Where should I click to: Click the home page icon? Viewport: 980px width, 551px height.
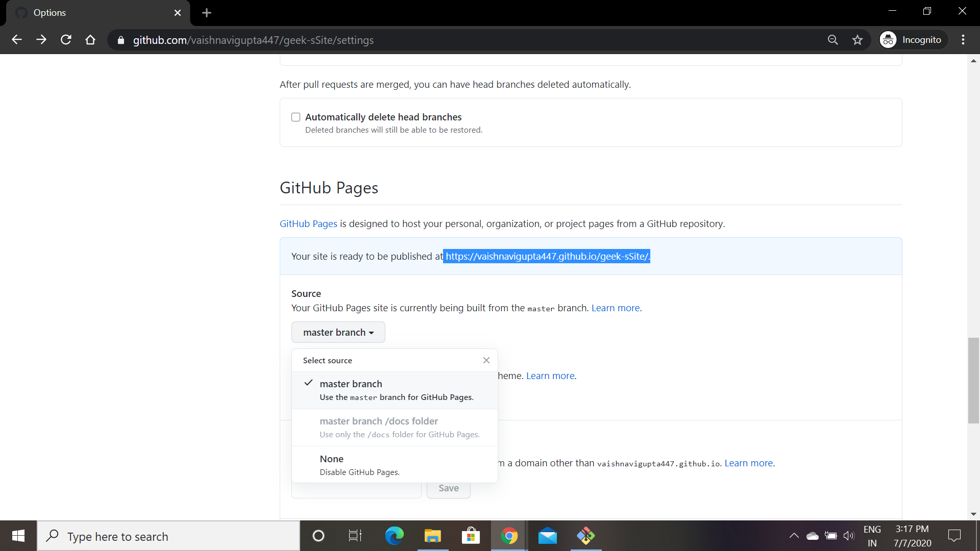(x=90, y=40)
